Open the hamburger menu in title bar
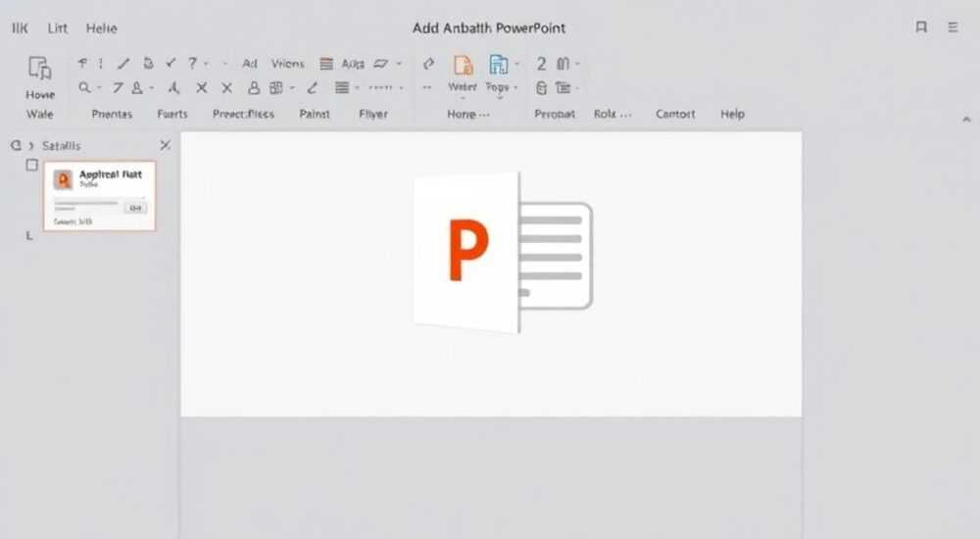 953,26
